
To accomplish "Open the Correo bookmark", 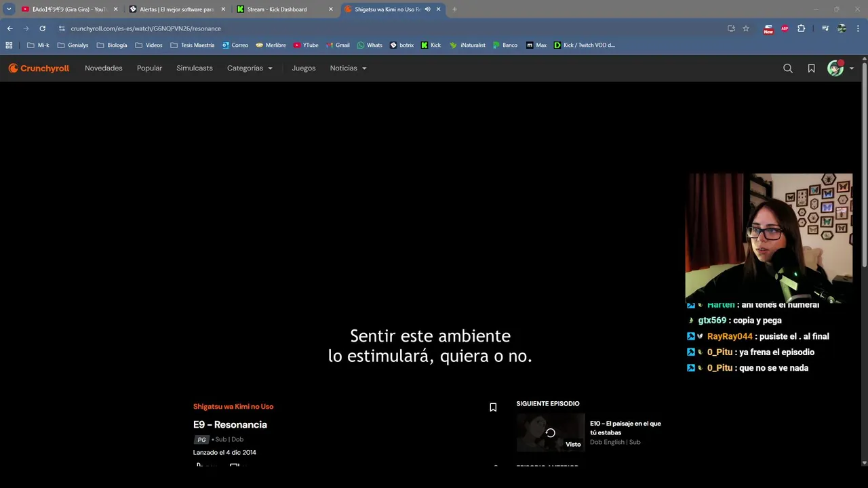I will [235, 45].
